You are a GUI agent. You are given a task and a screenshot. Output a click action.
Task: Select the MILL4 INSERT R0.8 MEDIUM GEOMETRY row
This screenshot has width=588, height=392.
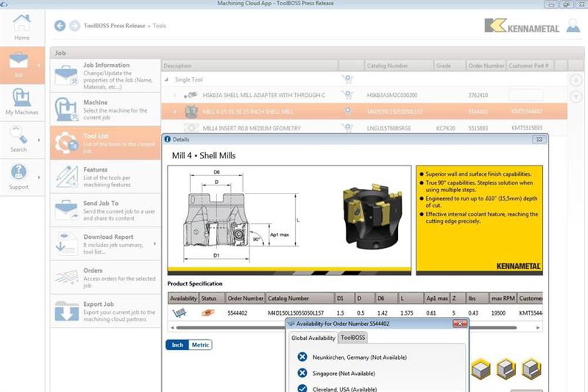coord(364,128)
